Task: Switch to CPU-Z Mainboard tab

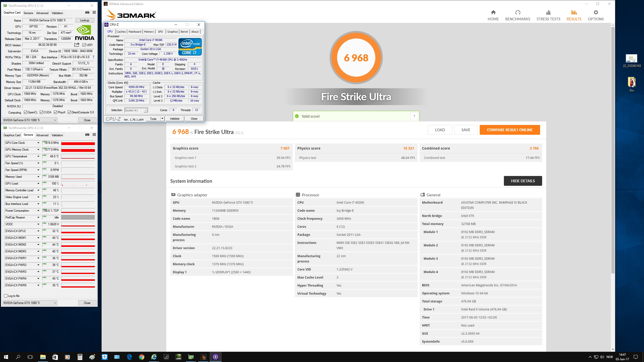Action: [135, 32]
